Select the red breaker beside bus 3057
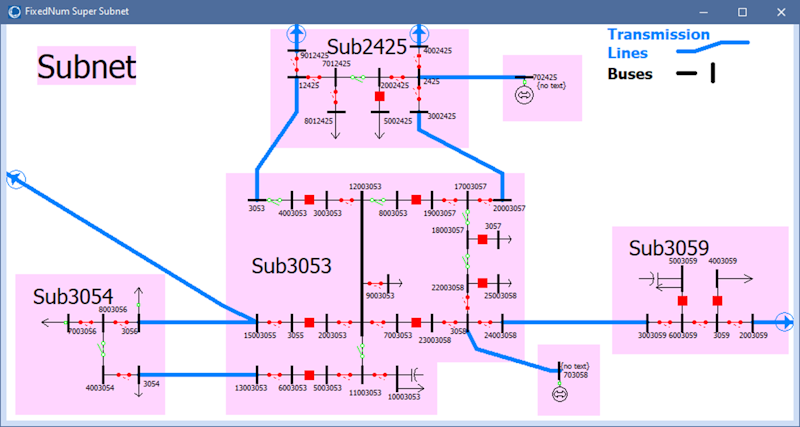800x427 pixels. tap(482, 240)
